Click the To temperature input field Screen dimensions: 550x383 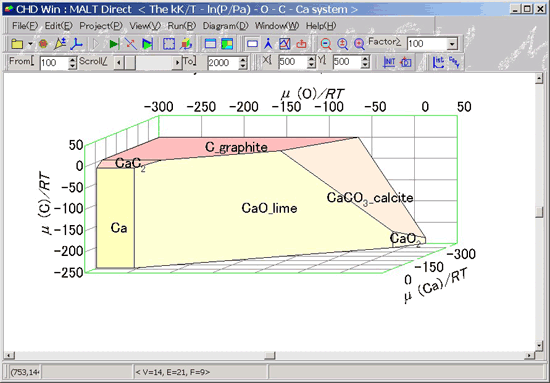[222, 63]
